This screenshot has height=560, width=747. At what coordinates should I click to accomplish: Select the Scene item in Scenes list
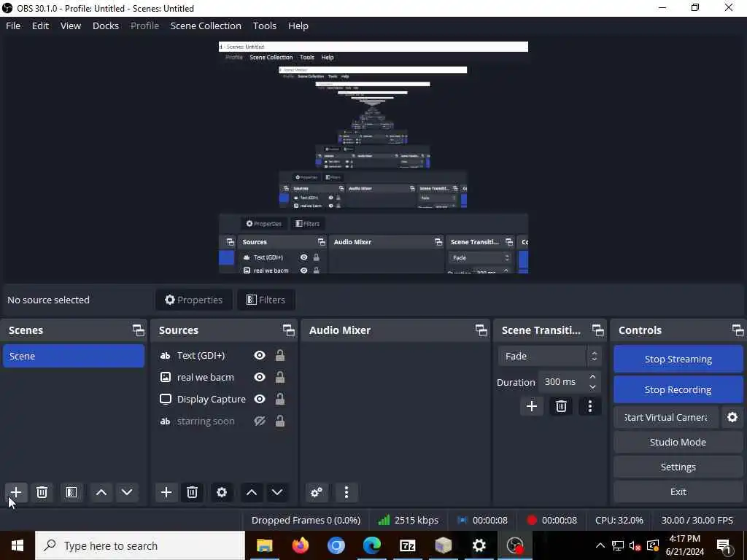(x=74, y=356)
